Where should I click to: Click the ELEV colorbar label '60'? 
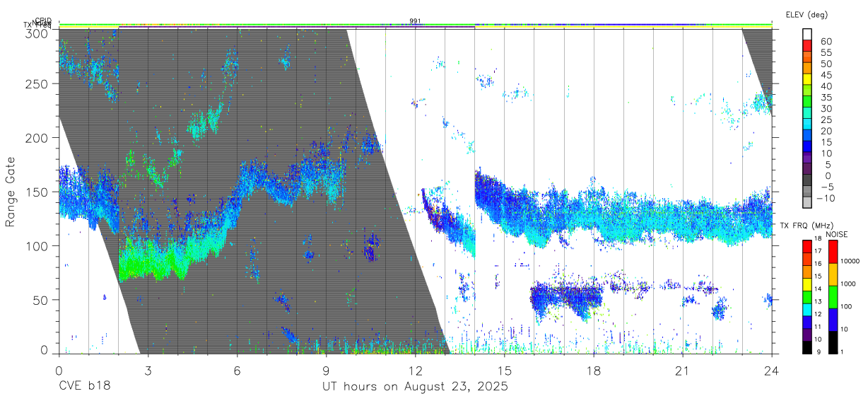[x=825, y=41]
